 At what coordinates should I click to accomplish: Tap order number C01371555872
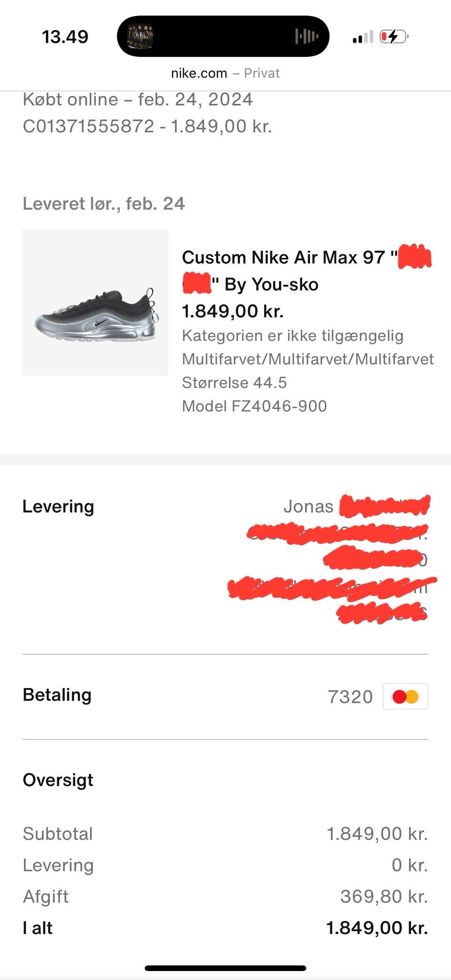(x=88, y=126)
